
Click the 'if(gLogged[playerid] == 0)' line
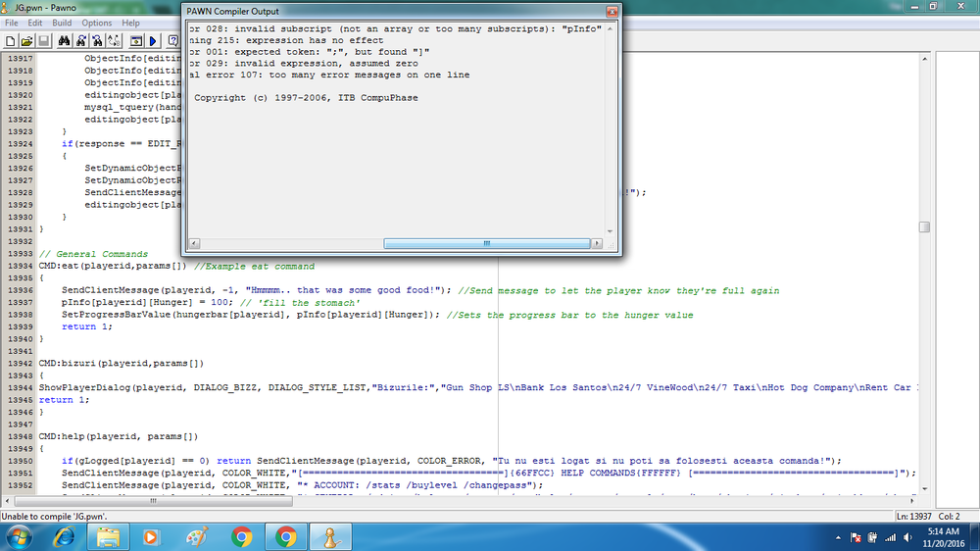(x=451, y=461)
